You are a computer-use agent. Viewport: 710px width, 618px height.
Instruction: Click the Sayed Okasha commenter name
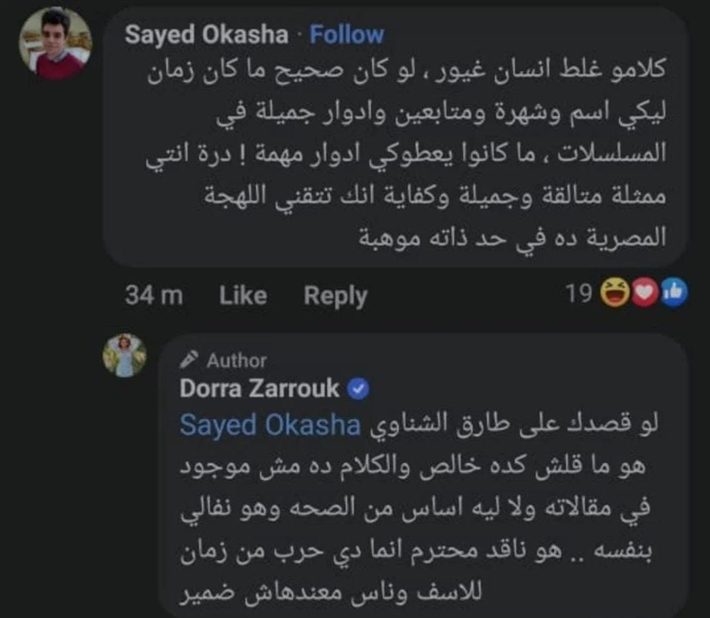coord(206,34)
